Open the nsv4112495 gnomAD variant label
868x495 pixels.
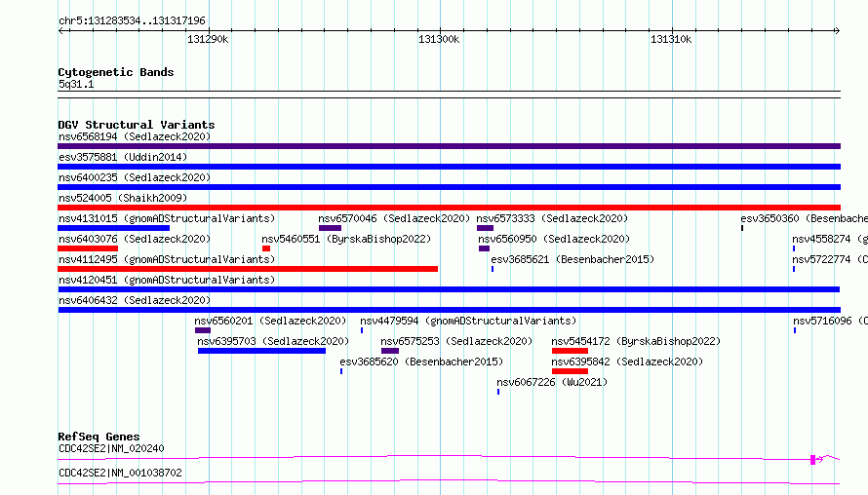coord(167,259)
